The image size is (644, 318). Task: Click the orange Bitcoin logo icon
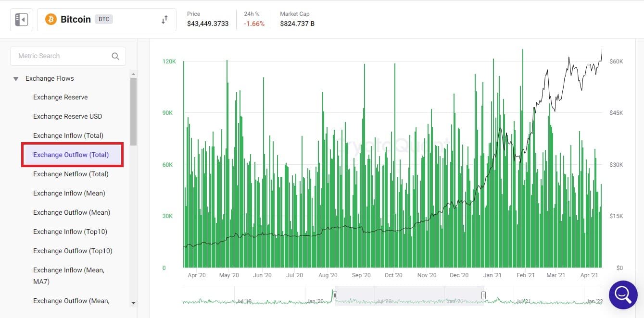click(x=51, y=20)
